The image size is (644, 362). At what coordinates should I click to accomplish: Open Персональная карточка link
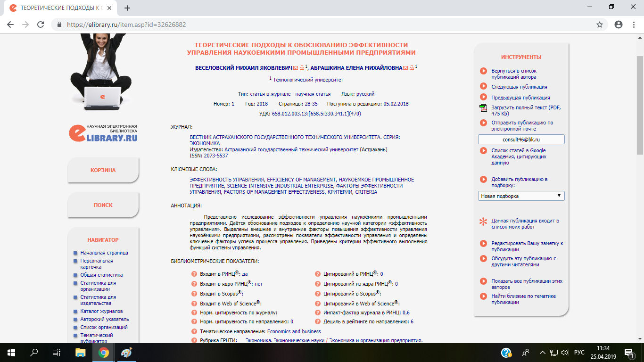(97, 263)
